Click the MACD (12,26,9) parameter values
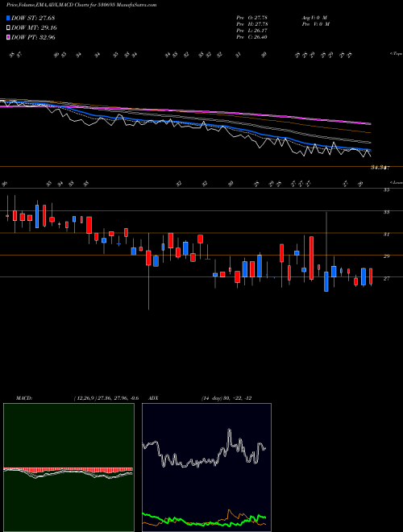Viewport: 403px width, 532px height. (x=106, y=398)
